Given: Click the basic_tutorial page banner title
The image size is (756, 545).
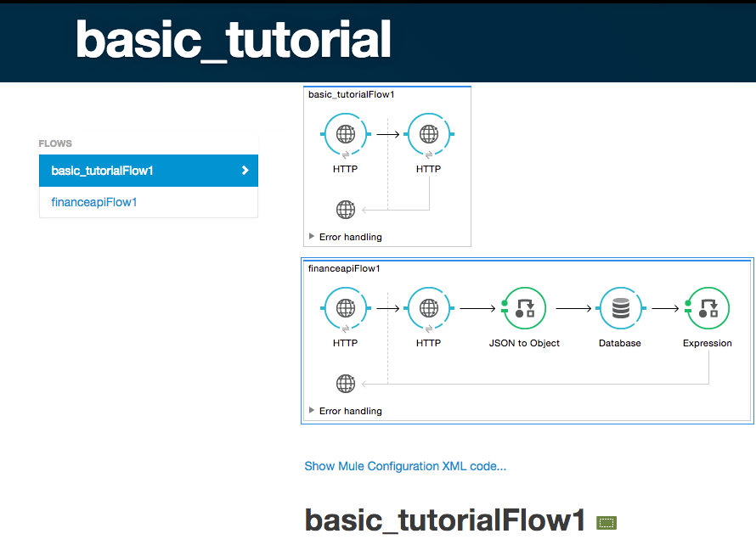Looking at the screenshot, I should click(x=233, y=39).
